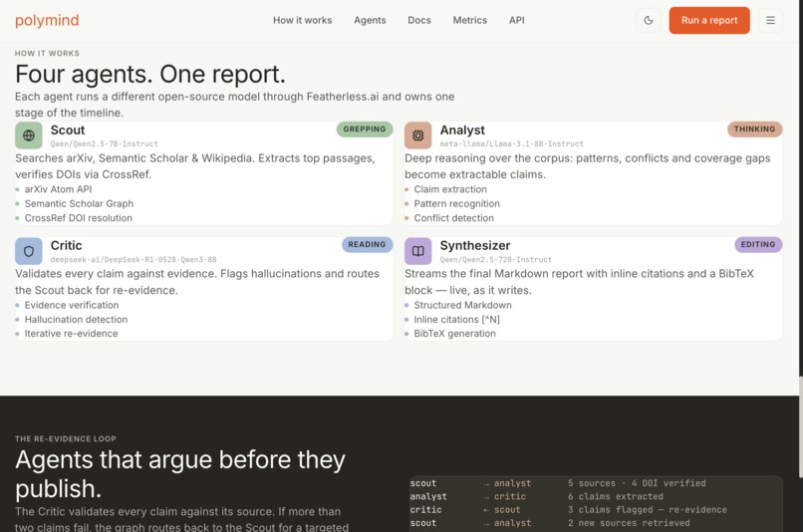The height and width of the screenshot is (532, 803).
Task: Click the Synthesizer book icon
Action: (x=417, y=251)
